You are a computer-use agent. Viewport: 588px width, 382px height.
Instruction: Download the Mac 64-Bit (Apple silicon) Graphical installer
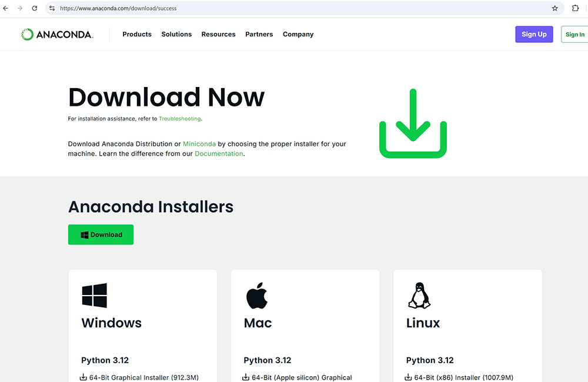coord(302,377)
